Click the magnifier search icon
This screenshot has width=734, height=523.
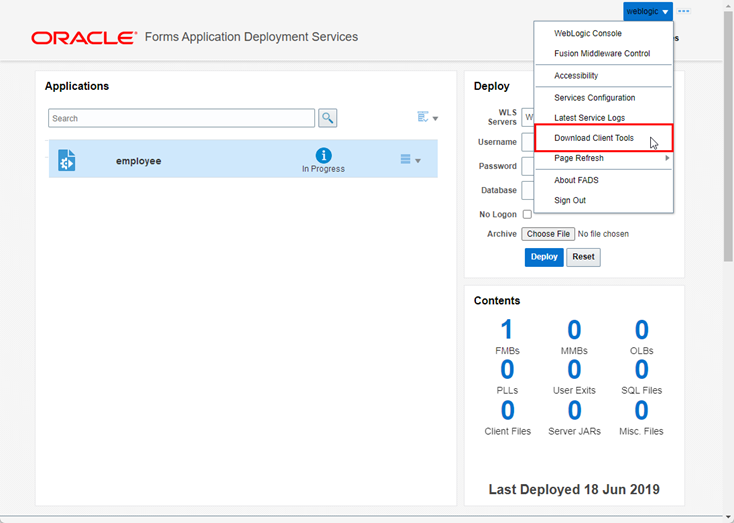click(328, 118)
